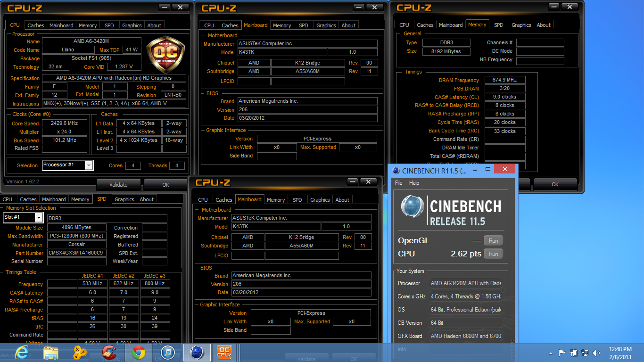Open the network tray icon

click(x=585, y=353)
